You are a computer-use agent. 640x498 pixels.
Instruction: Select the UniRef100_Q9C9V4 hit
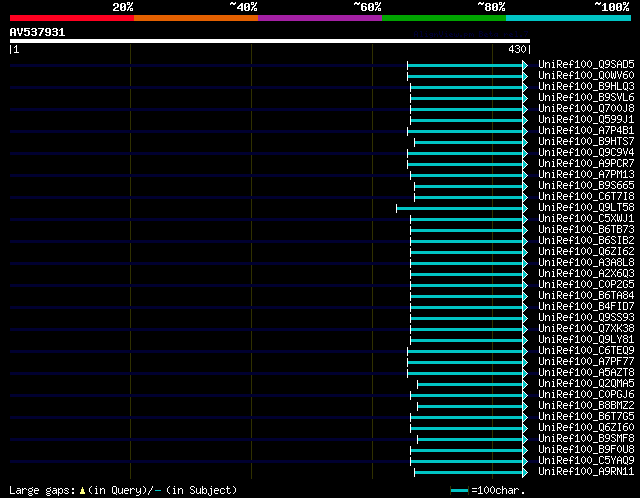pos(586,153)
